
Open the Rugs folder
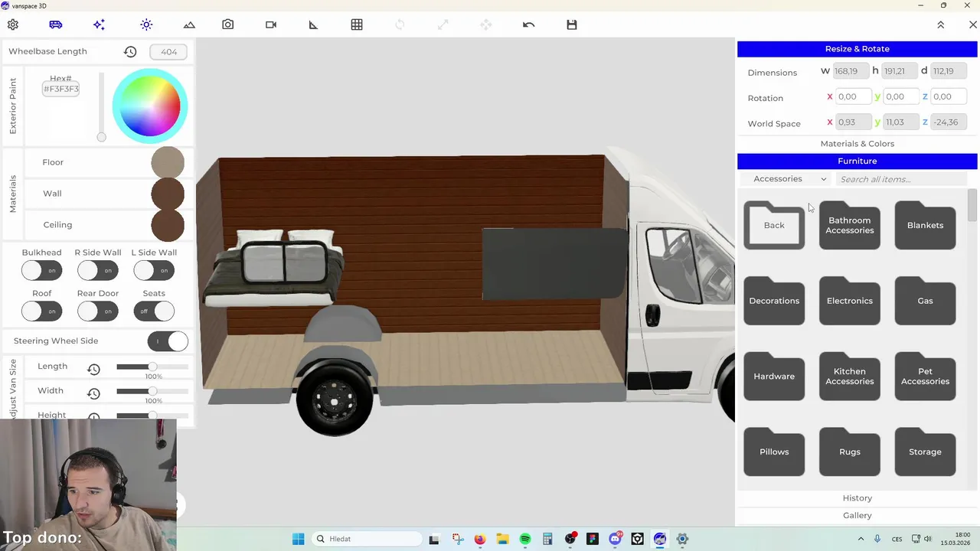click(850, 452)
